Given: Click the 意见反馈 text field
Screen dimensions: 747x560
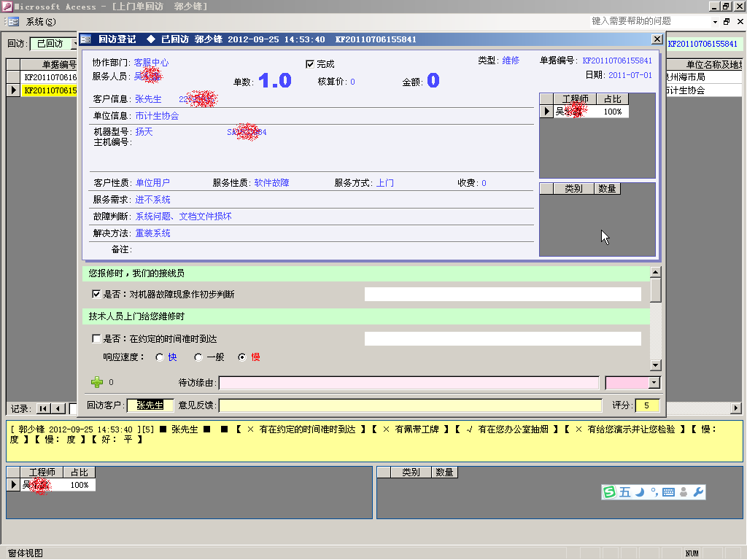Looking at the screenshot, I should [410, 405].
